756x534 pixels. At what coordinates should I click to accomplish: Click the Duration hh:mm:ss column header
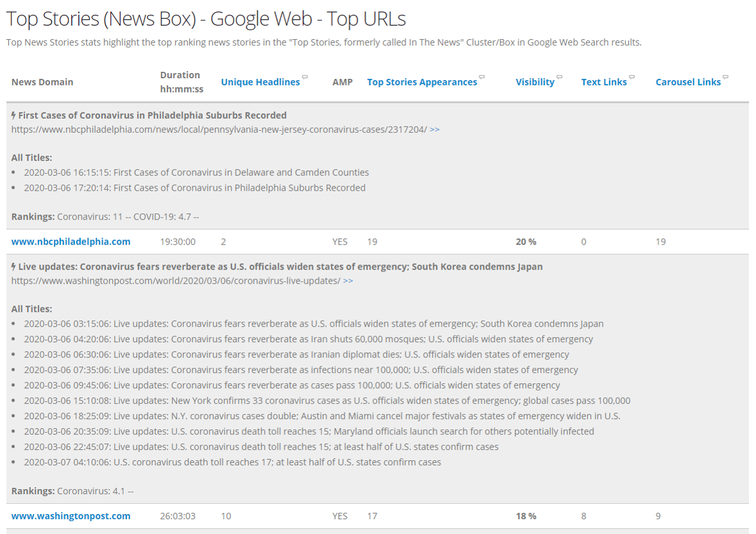pos(182,82)
